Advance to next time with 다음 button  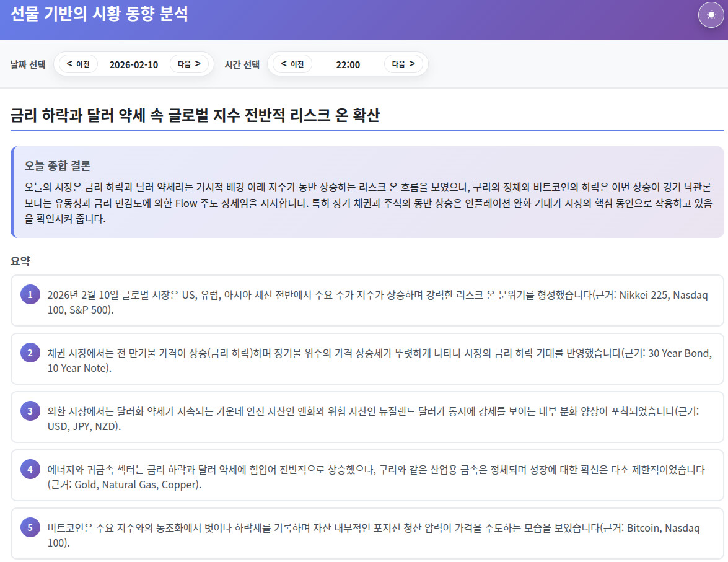[403, 64]
